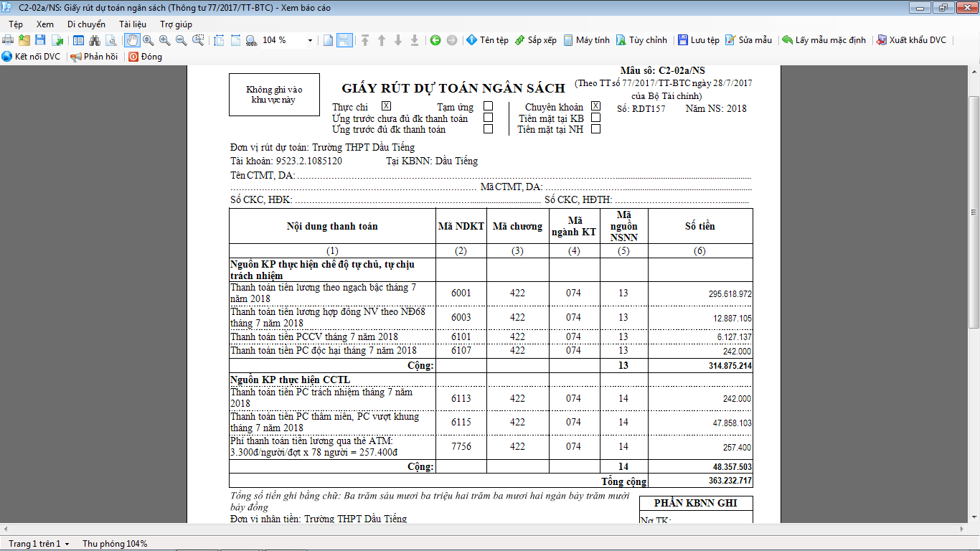Click the total 363.232.717 cell
Screen dimensions: 980x551
(700, 481)
